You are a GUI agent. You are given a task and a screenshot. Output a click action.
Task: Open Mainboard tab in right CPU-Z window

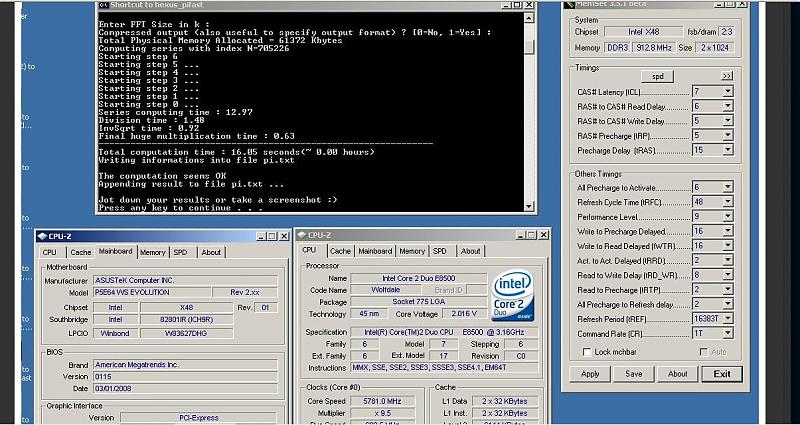[375, 251]
